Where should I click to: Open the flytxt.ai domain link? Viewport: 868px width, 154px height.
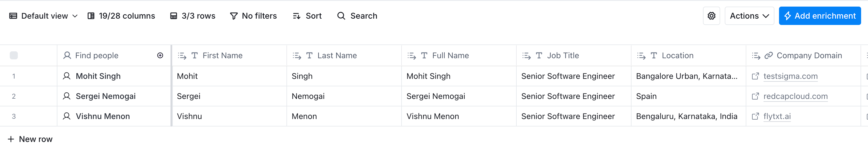(x=777, y=116)
